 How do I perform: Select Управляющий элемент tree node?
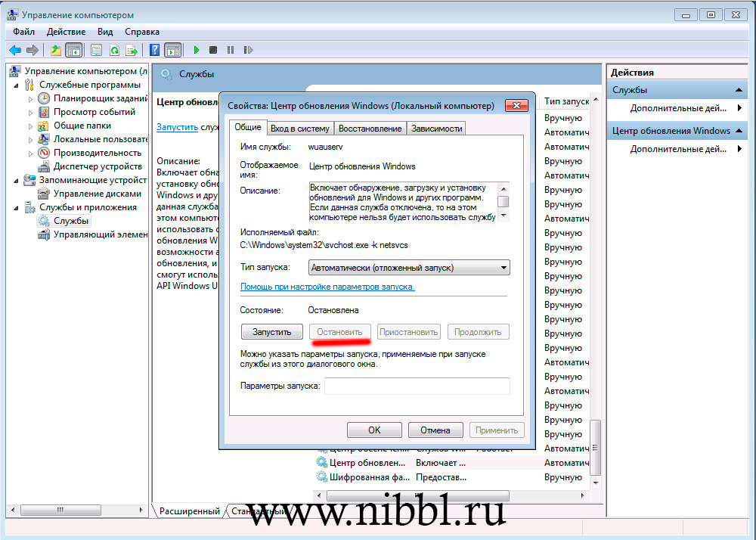click(x=101, y=234)
